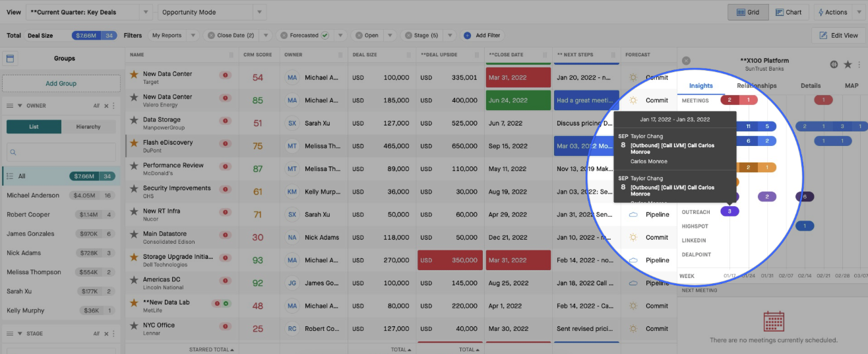The height and width of the screenshot is (354, 868).
Task: Click the red Meetings bubble showing 2
Action: [729, 100]
